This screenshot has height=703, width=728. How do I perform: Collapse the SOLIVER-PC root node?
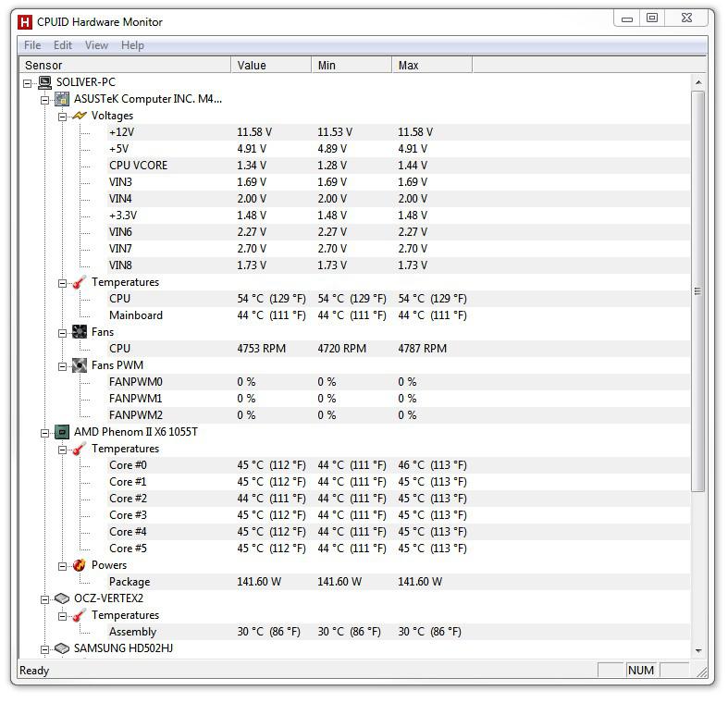[x=28, y=83]
